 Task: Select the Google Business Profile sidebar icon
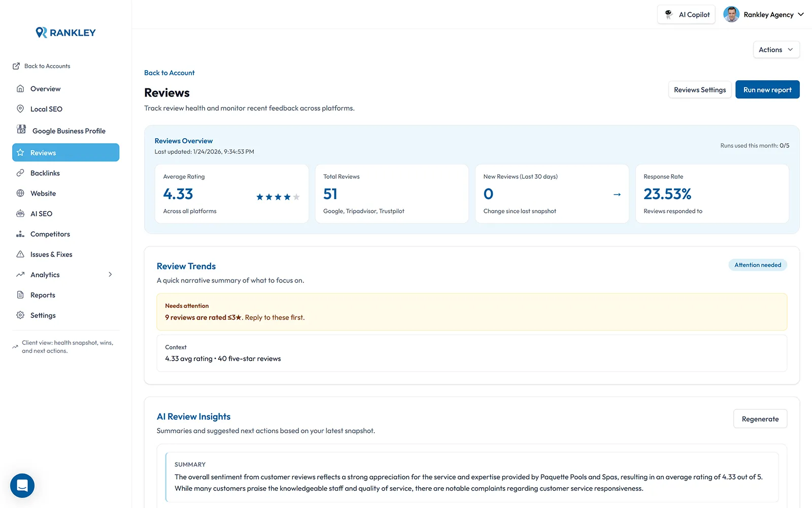click(x=21, y=130)
